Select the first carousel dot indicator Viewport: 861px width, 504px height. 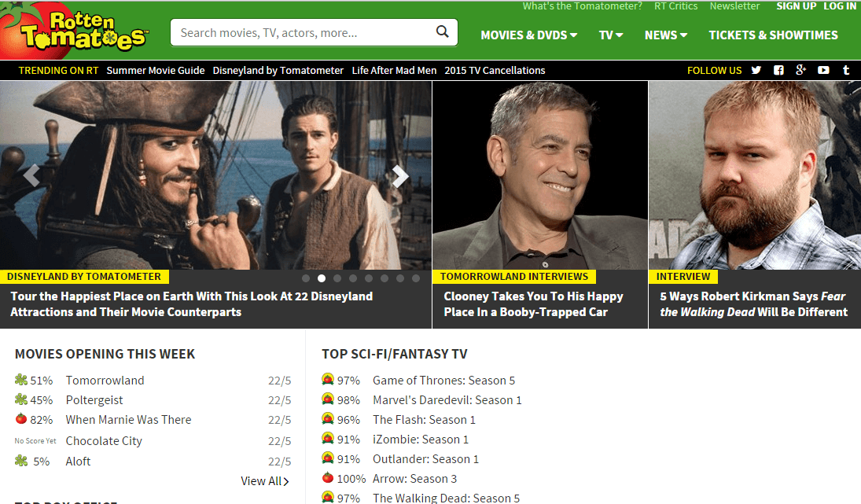click(306, 278)
